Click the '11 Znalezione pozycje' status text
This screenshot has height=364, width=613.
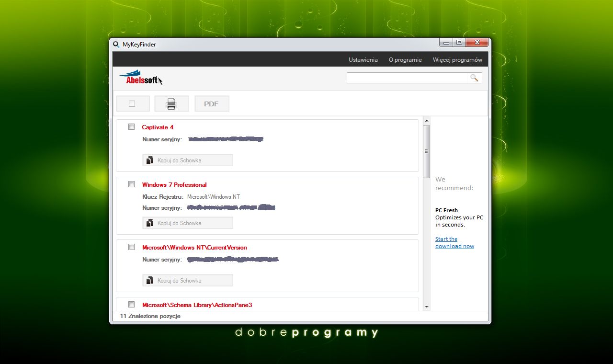click(x=150, y=316)
